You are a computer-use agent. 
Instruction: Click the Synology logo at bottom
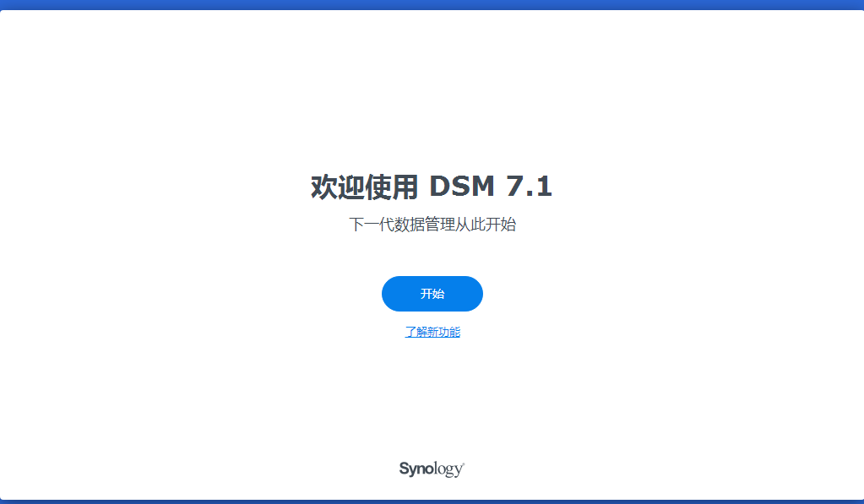point(432,469)
